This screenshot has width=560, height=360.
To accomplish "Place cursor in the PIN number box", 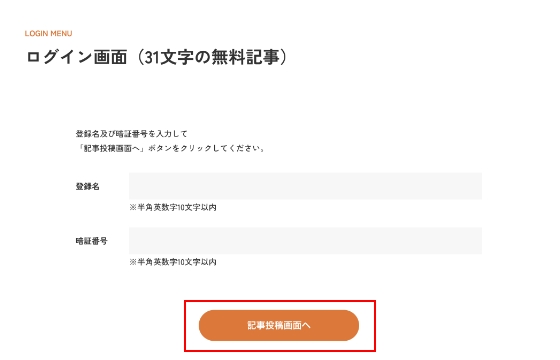I will click(x=305, y=241).
